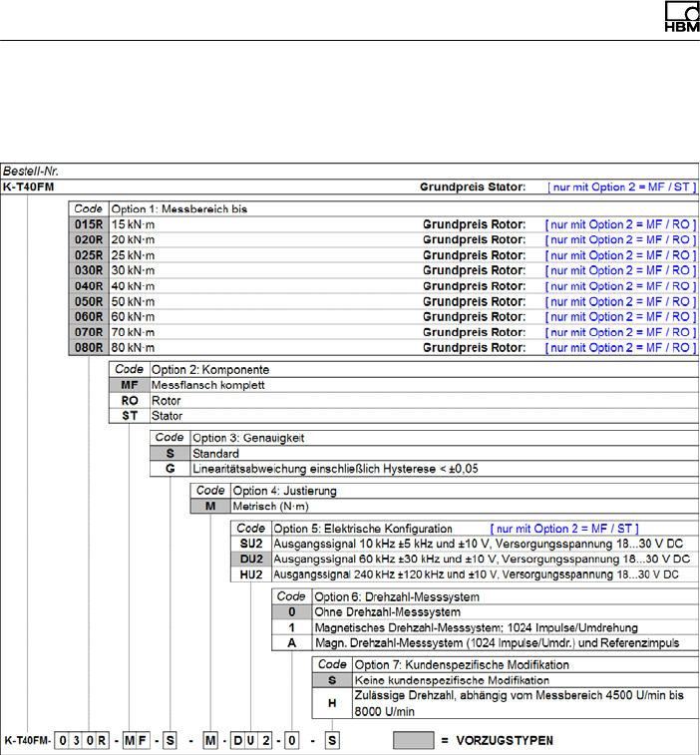Click the 'K-T40FM-' prefix of the example order number
Image resolution: width=700 pixels, height=755 pixels.
28,740
